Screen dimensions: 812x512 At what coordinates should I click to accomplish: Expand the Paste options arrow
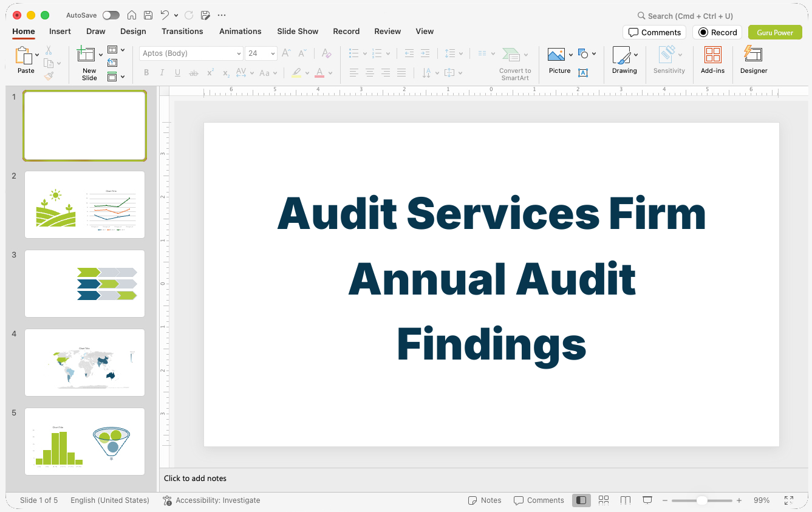38,55
